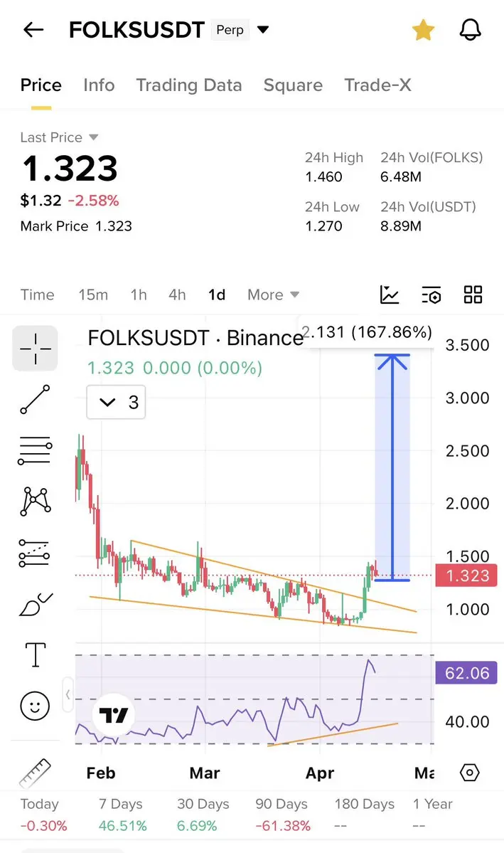Select the XABCD pattern tool

point(36,501)
